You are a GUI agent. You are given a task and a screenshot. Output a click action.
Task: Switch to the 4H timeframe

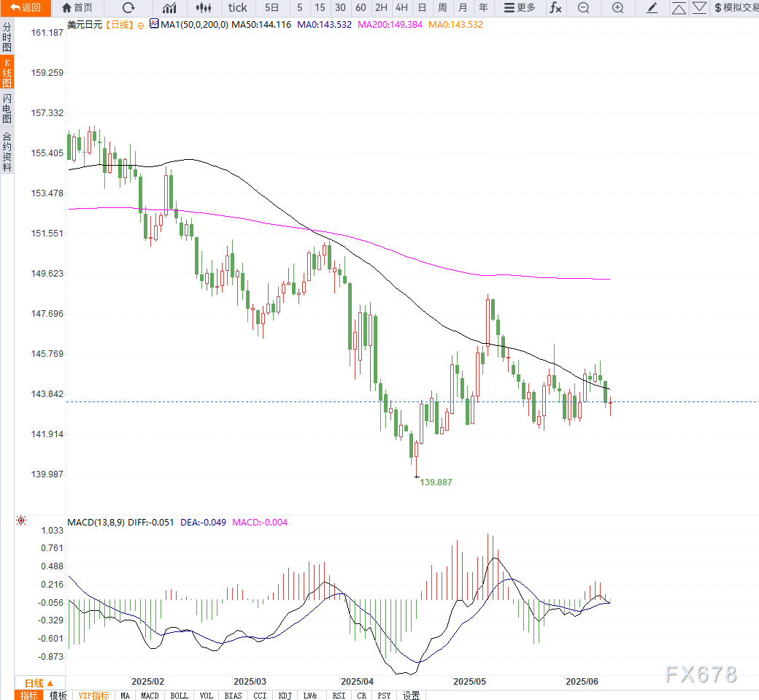[401, 8]
